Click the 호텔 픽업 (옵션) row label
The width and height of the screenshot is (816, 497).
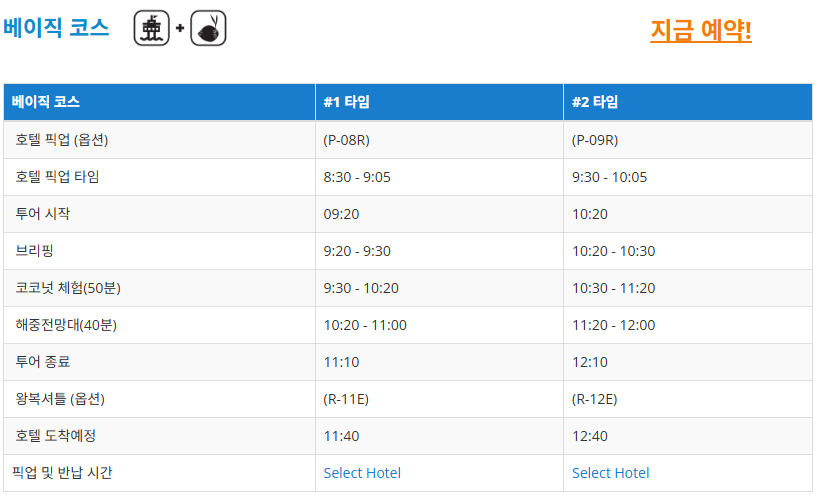pos(61,140)
